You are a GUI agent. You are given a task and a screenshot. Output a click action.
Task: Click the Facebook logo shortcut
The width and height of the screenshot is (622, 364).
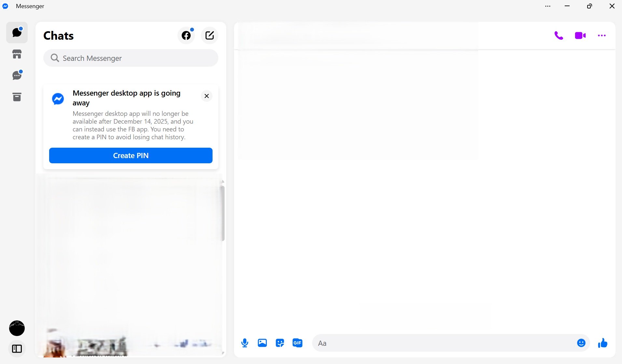coord(186,35)
